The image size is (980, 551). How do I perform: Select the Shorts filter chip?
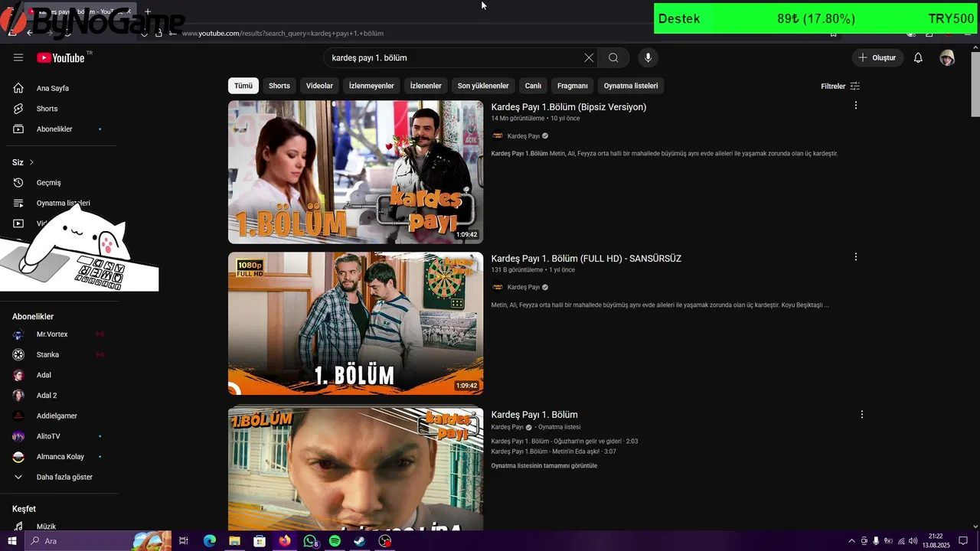[279, 86]
